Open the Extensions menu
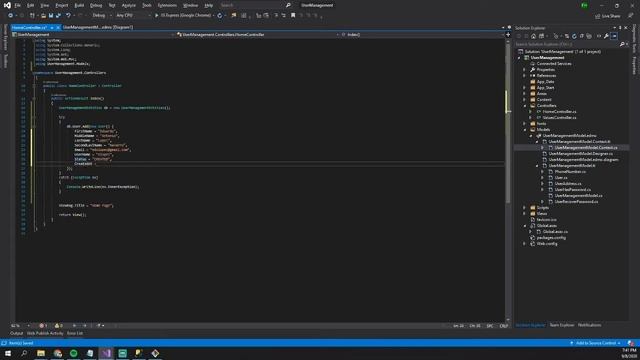 (x=167, y=5)
